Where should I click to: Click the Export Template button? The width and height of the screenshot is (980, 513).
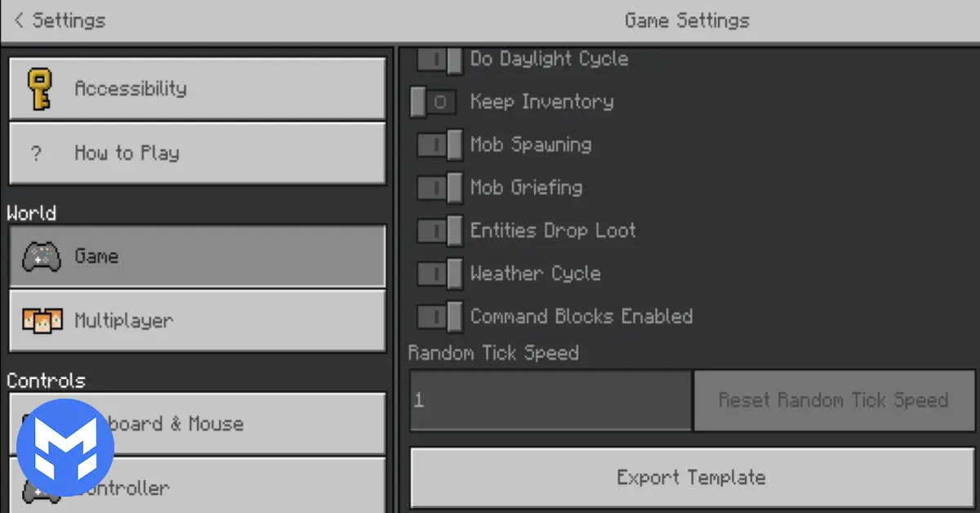691,478
